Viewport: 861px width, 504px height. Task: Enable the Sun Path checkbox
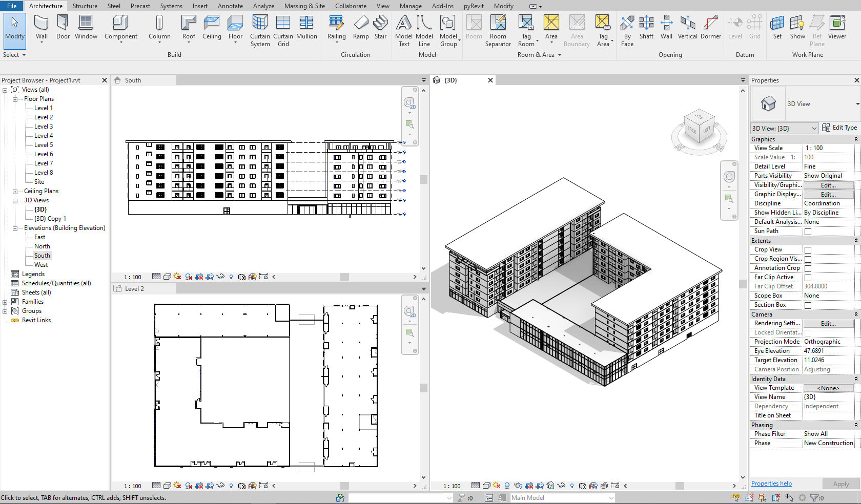tap(808, 232)
